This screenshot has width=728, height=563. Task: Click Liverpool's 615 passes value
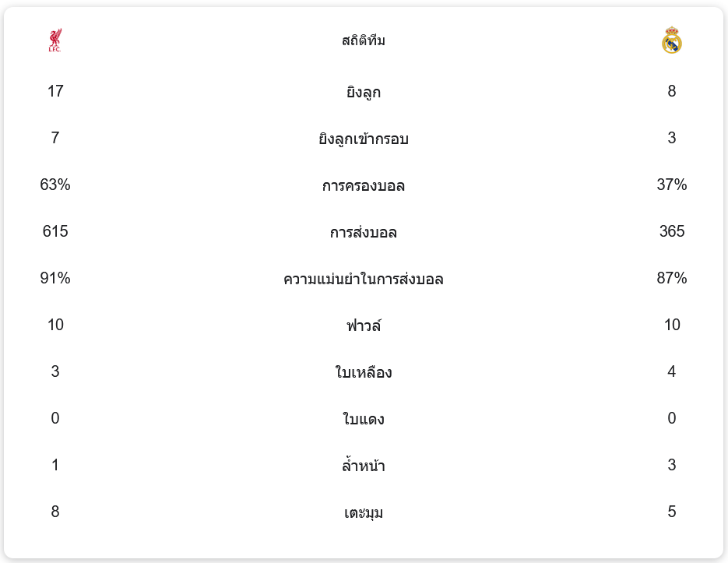pyautogui.click(x=55, y=231)
